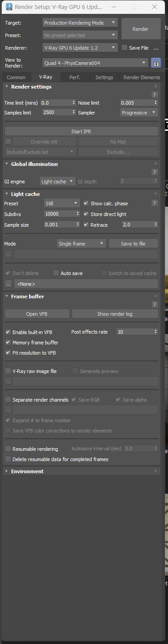
Task: Open Frame buffer help question mark
Action: pos(155,304)
